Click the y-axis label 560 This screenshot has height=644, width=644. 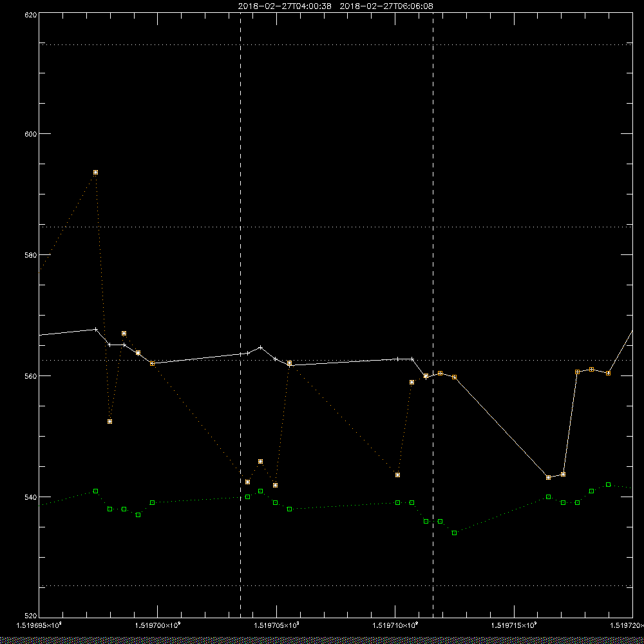(31, 376)
